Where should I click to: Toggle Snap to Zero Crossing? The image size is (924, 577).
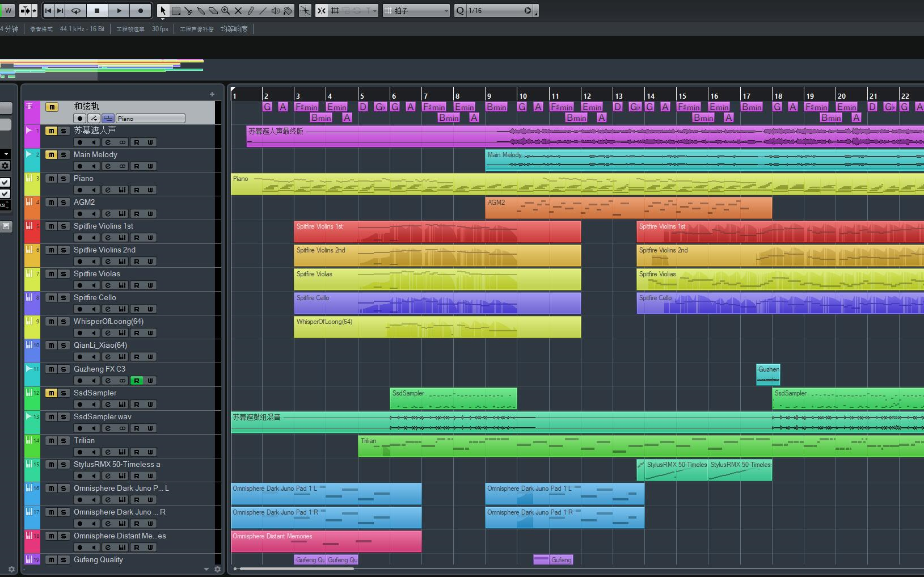point(305,10)
